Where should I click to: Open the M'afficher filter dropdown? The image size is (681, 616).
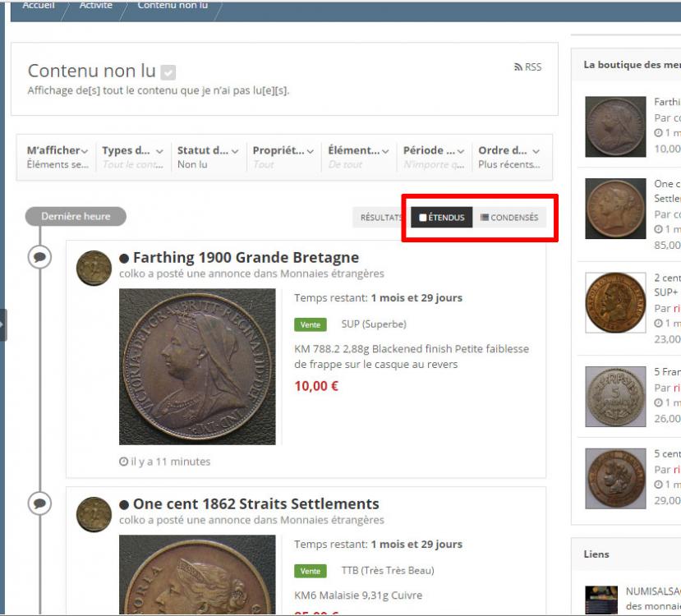click(58, 157)
